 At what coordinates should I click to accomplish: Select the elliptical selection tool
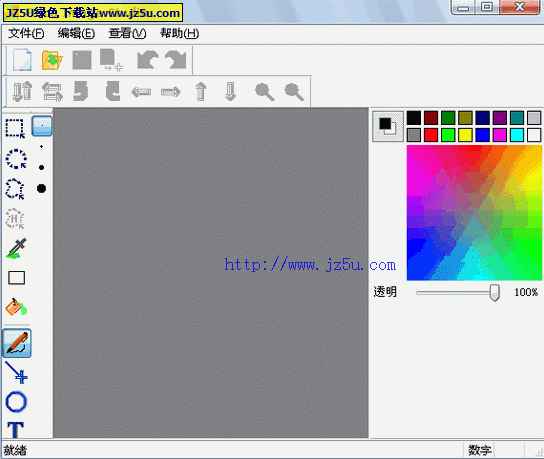click(16, 159)
